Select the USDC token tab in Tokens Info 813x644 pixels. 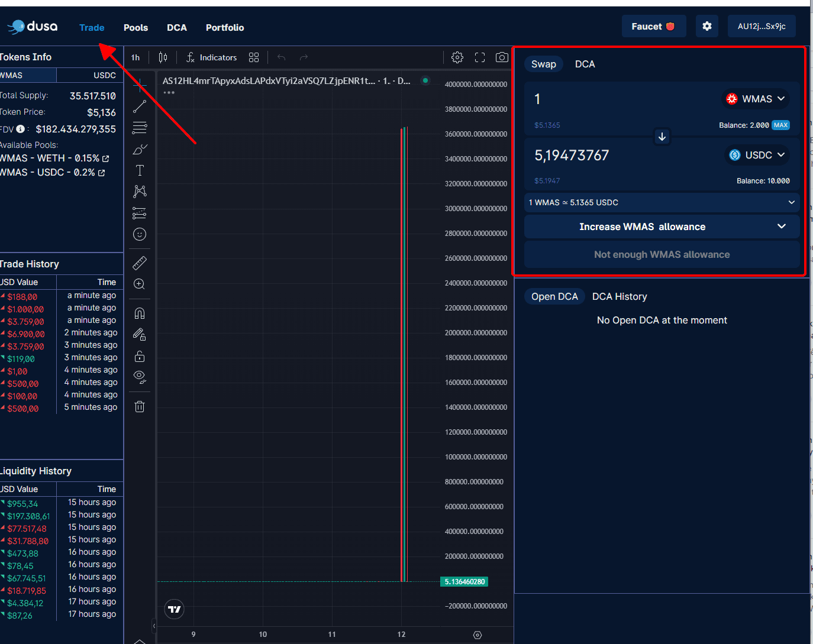pyautogui.click(x=90, y=75)
